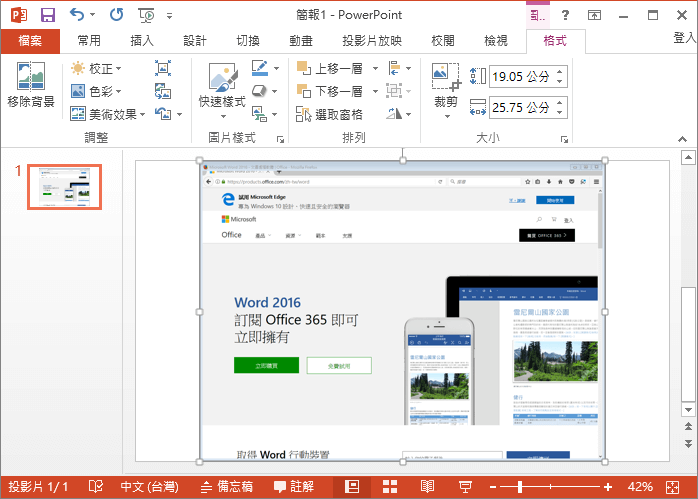The height and width of the screenshot is (499, 698).
Task: Switch to the Slide Show (投影片放映) tab
Action: pyautogui.click(x=372, y=41)
